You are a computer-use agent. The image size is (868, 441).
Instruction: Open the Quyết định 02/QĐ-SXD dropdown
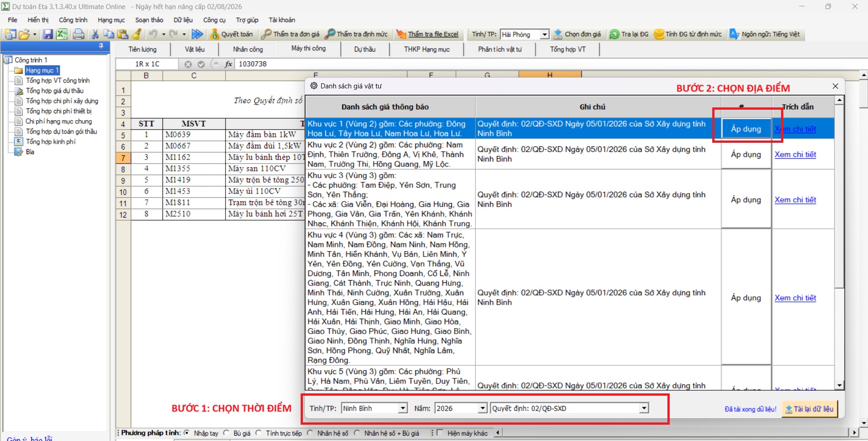click(x=643, y=408)
